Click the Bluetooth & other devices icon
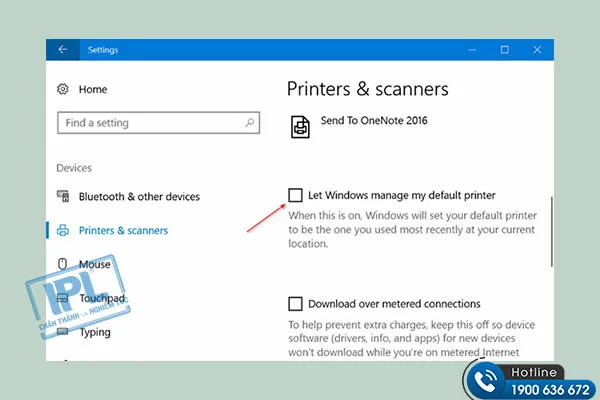This screenshot has width=600, height=400. pos(63,196)
